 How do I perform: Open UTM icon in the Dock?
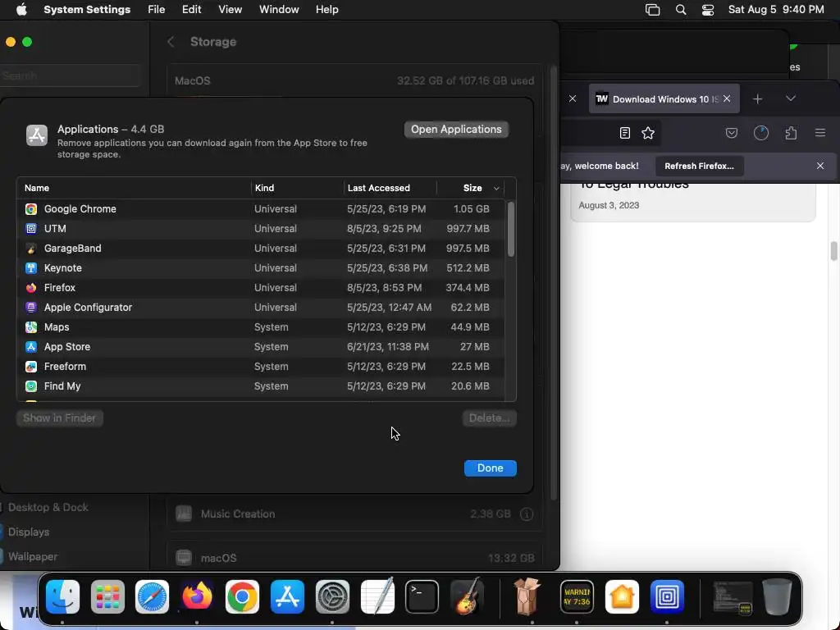click(667, 596)
